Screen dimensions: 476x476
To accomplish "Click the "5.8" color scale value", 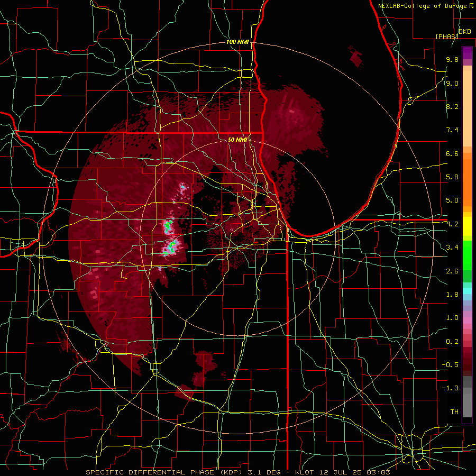I will [x=452, y=177].
